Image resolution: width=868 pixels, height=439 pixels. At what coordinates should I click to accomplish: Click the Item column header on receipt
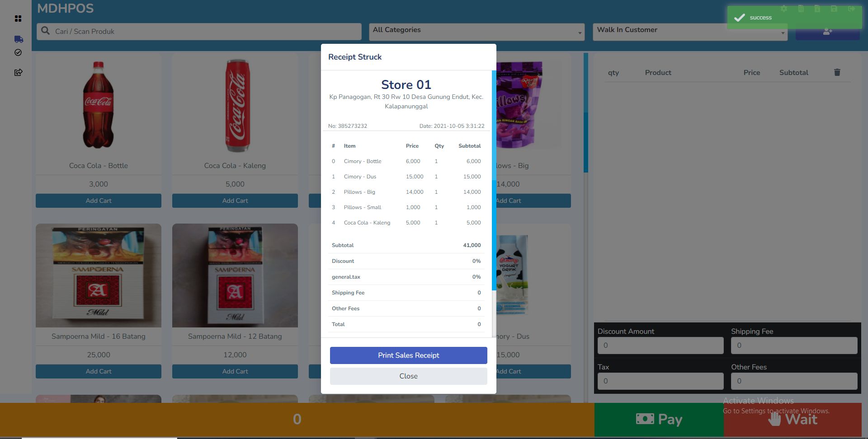pyautogui.click(x=349, y=146)
